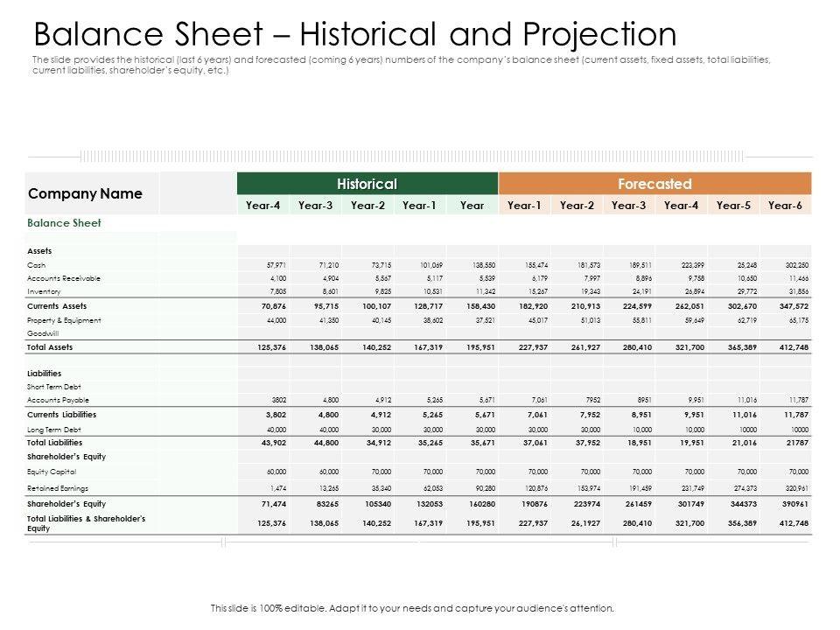This screenshot has height=630, width=840.
Task: Click the Retained Earnings row label
Action: 56,487
